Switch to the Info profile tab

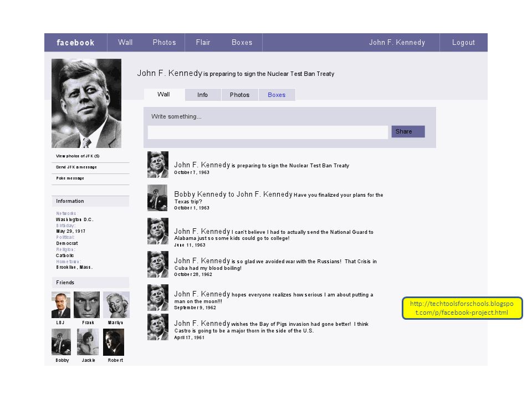tap(203, 95)
